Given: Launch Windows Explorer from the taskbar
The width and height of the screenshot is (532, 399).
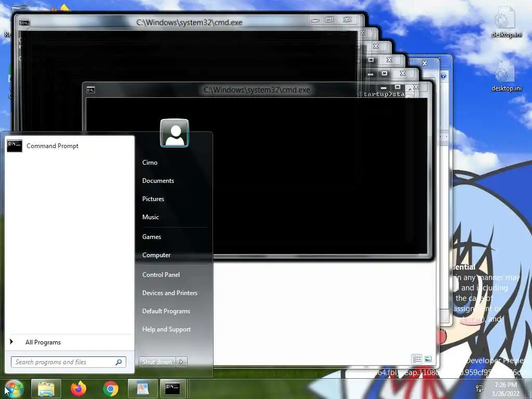Looking at the screenshot, I should (x=46, y=389).
